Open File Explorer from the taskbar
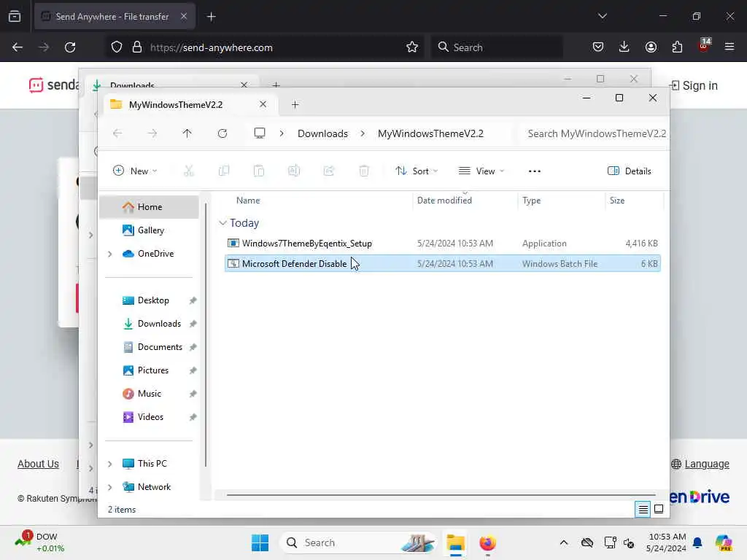This screenshot has width=747, height=560. point(455,542)
